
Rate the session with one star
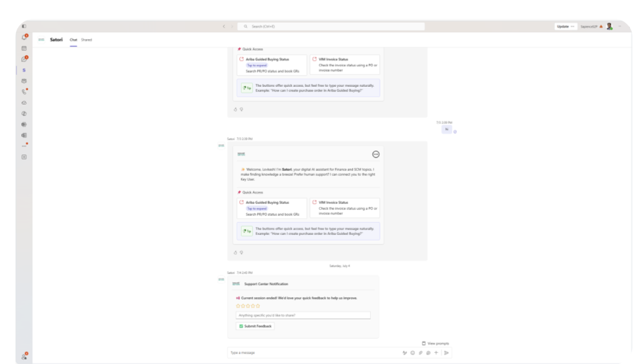[238, 306]
